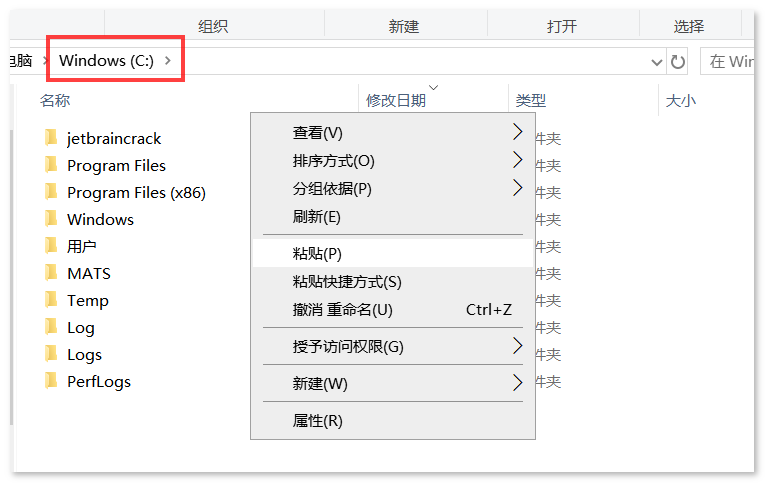
Task: Open the 新建(W) submenu
Action: coord(393,383)
